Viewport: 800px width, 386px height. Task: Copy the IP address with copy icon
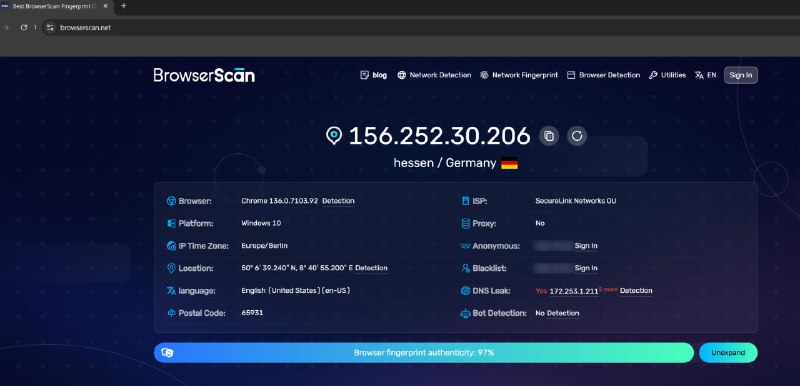[549, 136]
